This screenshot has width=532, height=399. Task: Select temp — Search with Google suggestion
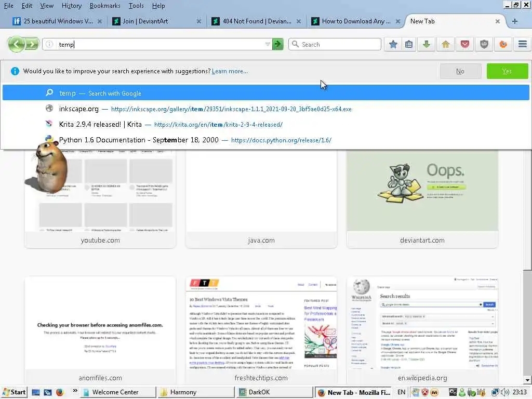click(x=265, y=92)
